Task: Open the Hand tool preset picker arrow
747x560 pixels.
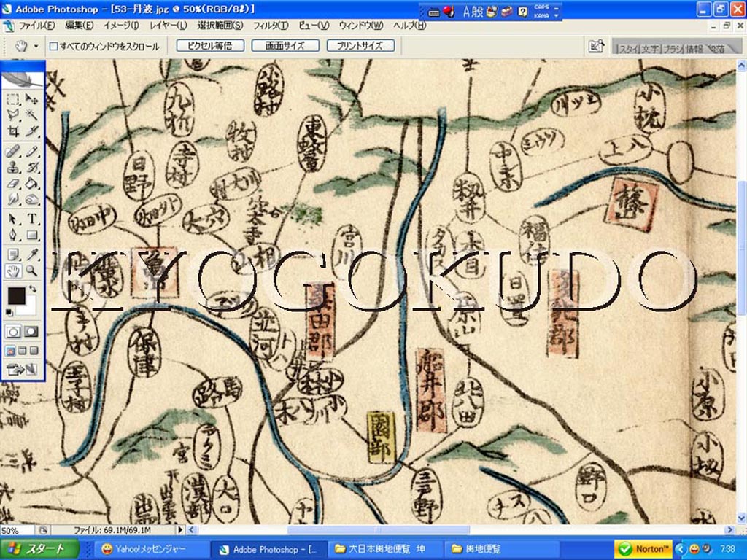Action: (x=36, y=46)
